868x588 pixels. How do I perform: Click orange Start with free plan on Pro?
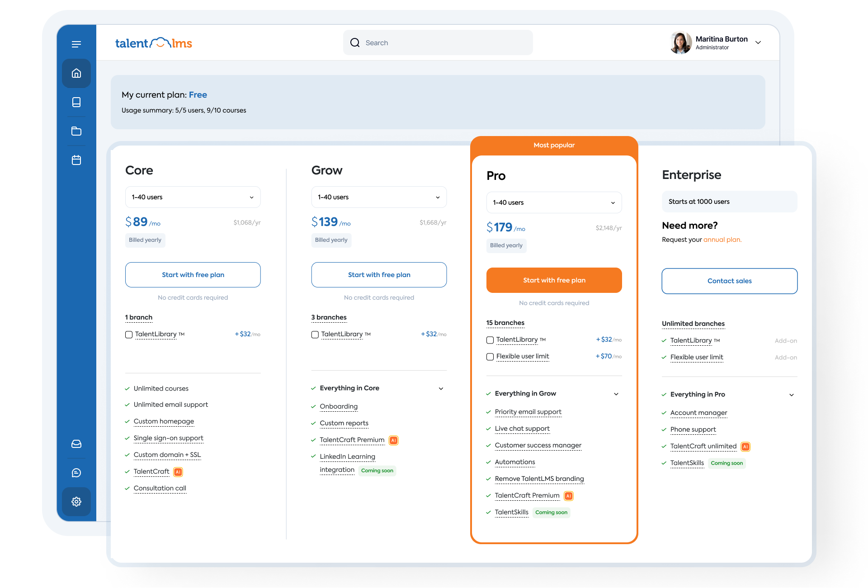click(x=554, y=280)
